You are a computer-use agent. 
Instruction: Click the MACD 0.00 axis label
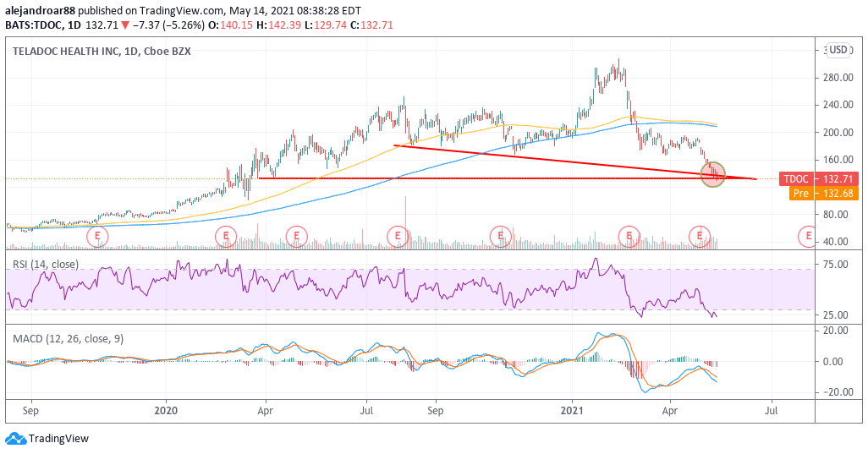833,361
